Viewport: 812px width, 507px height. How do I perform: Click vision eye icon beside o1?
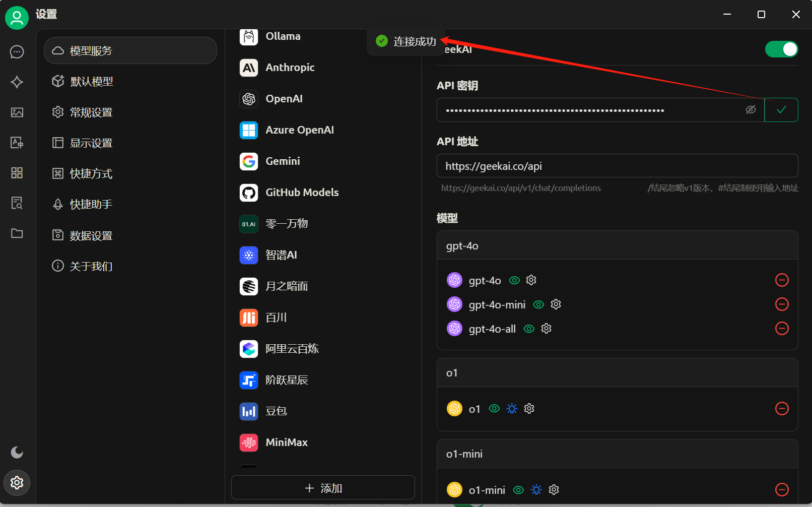tap(495, 409)
